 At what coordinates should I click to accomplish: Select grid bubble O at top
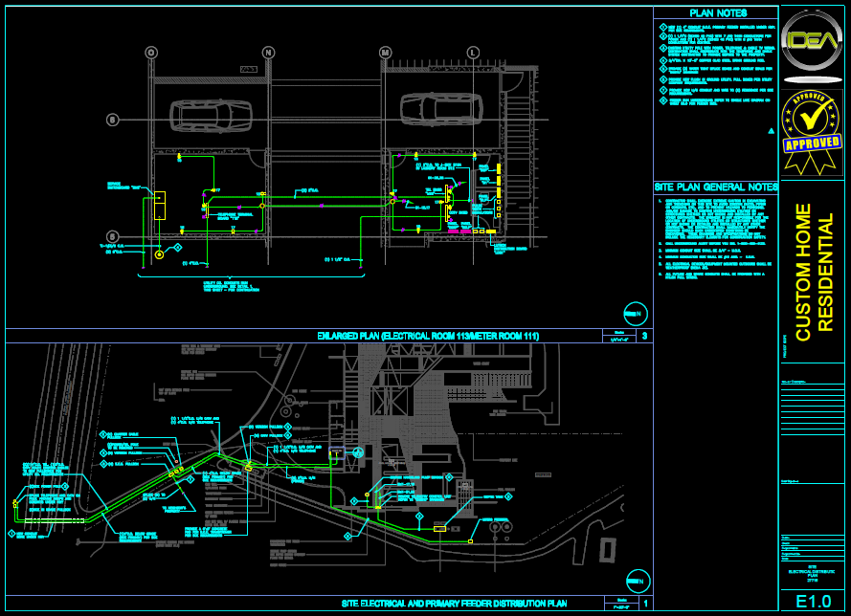pyautogui.click(x=151, y=52)
